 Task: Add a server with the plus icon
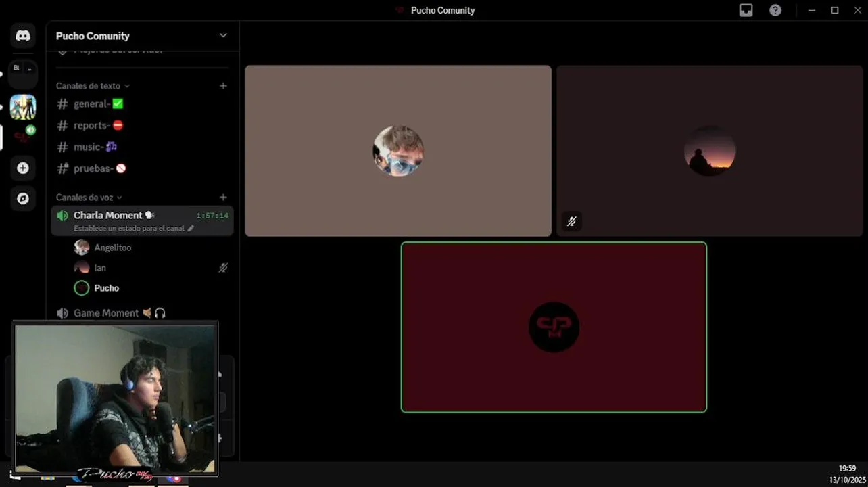[x=23, y=168]
